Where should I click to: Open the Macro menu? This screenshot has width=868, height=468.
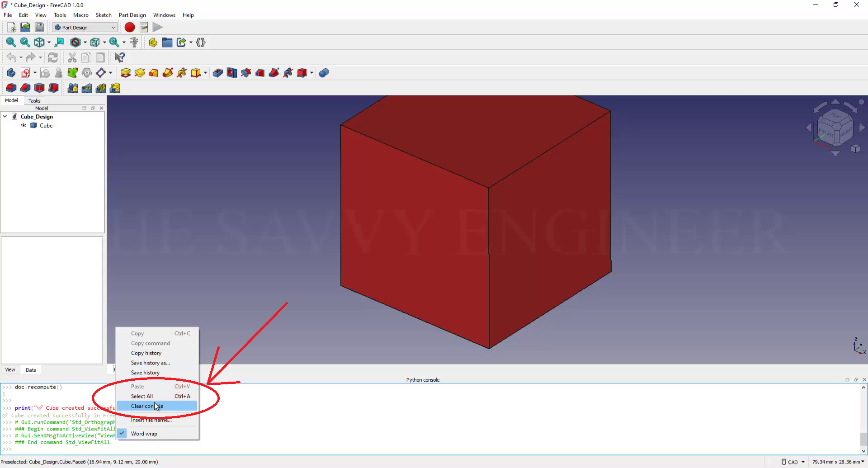(x=81, y=15)
